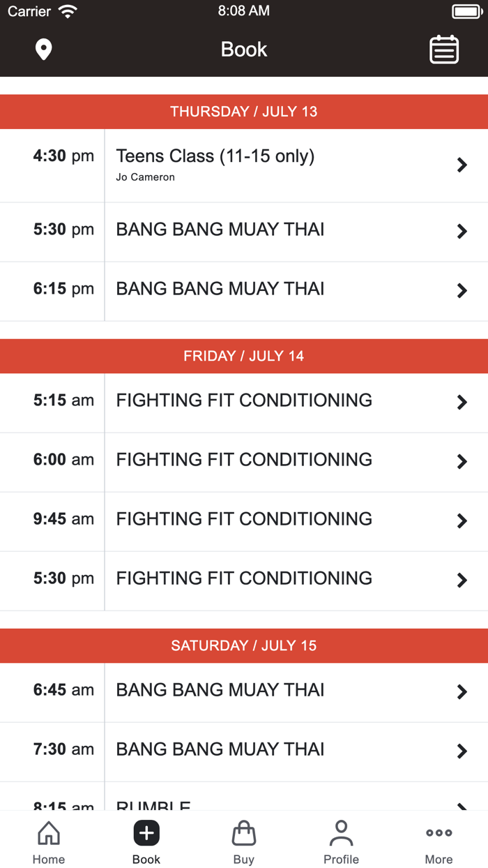Expand the 6:45 am Bang Bang Muay Thai chevron
Viewport: 488px width, 868px height.
click(462, 691)
